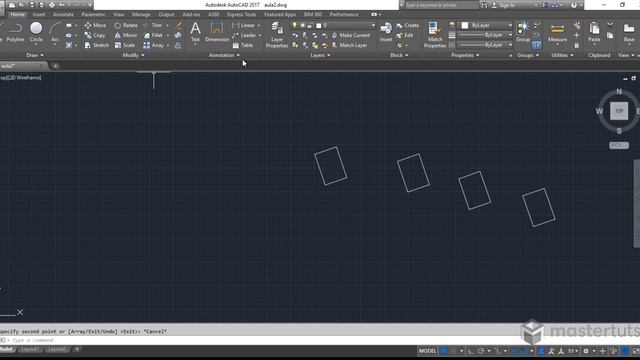The width and height of the screenshot is (640, 360).
Task: Switch to the Layout1 tab
Action: coord(30,349)
